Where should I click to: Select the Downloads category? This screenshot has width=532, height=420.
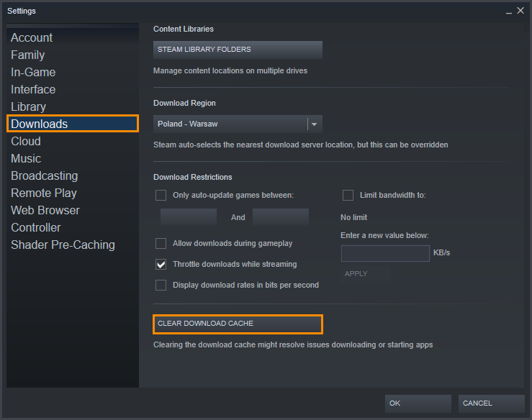(x=73, y=124)
